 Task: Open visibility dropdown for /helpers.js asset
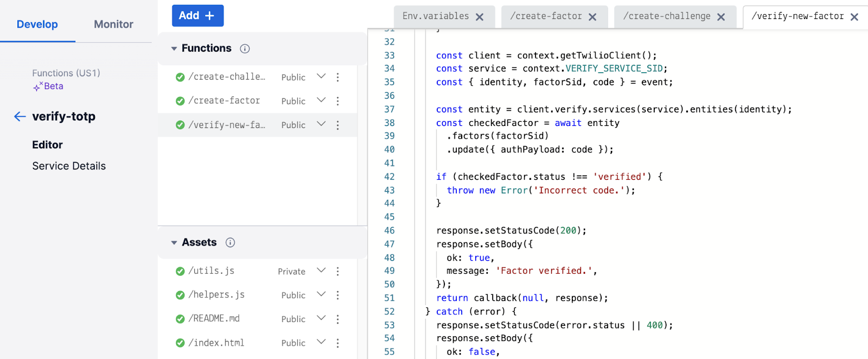pyautogui.click(x=321, y=294)
